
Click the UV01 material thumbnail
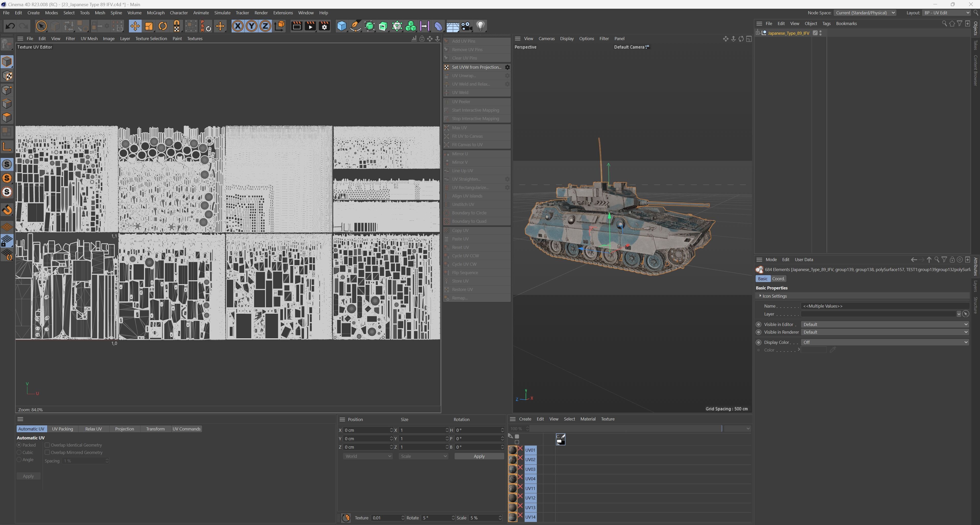pyautogui.click(x=512, y=450)
